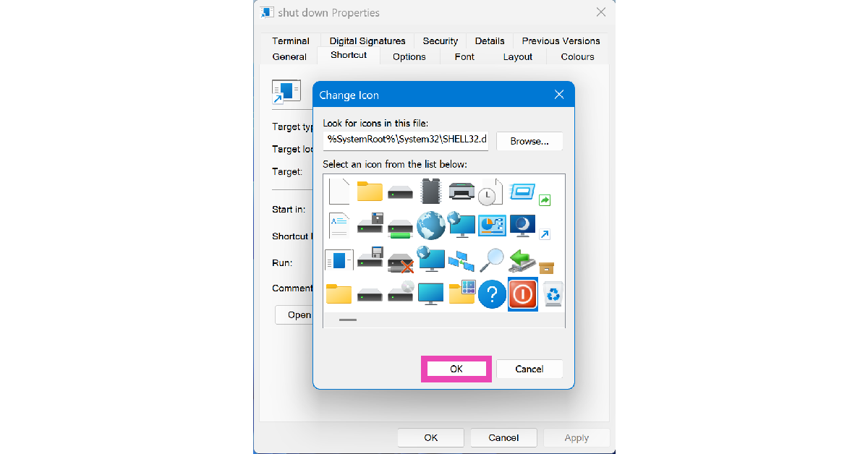Open the Digital Signatures tab

click(x=367, y=41)
